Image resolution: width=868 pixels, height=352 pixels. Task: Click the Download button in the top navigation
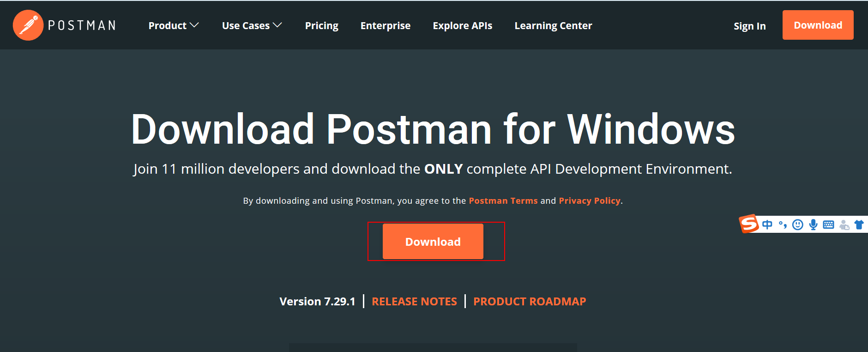(818, 25)
